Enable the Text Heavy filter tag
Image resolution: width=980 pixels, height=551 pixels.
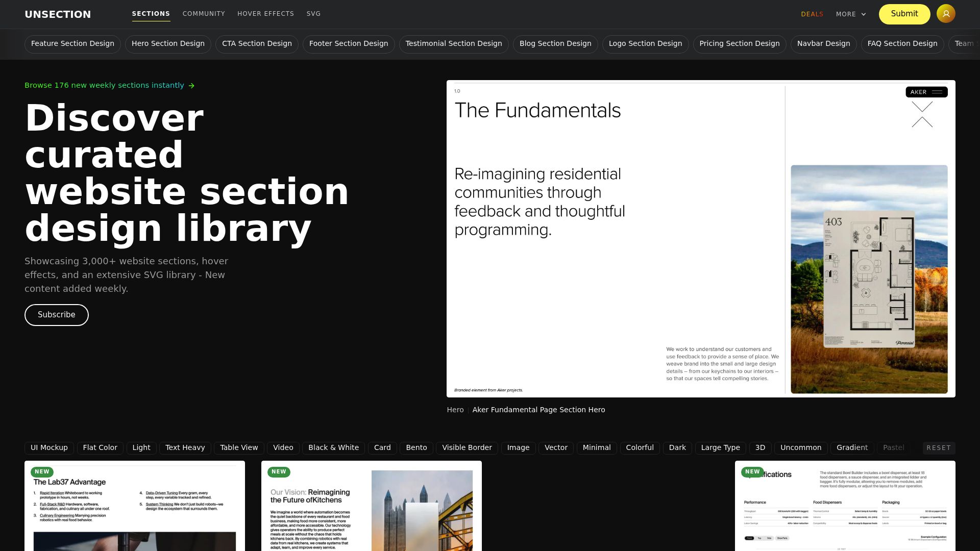[185, 448]
